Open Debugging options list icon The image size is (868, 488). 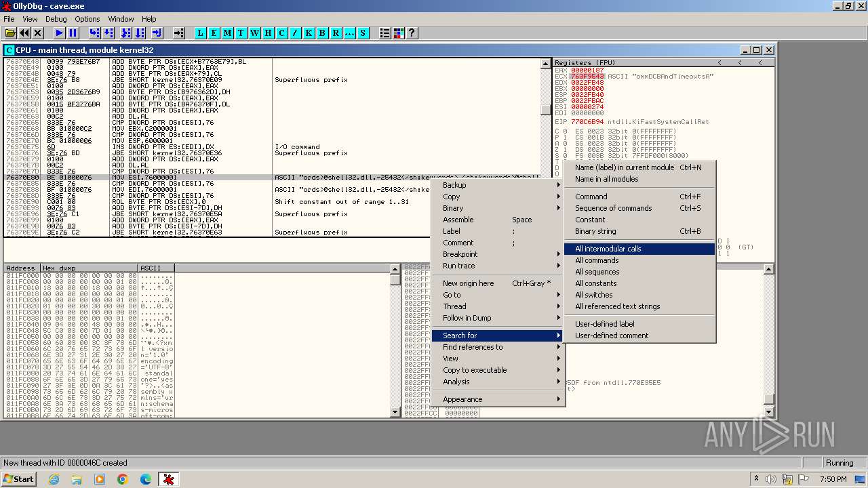point(384,33)
